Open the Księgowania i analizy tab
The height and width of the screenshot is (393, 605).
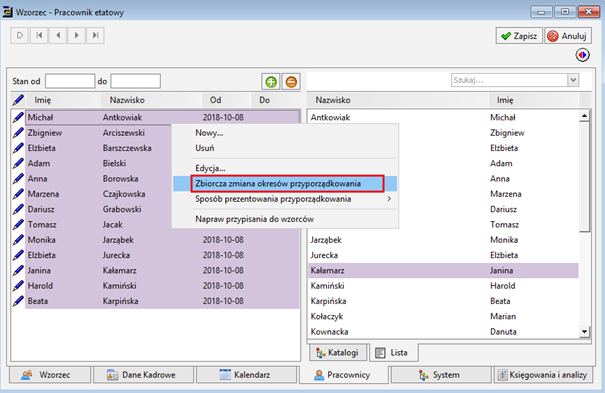point(543,375)
